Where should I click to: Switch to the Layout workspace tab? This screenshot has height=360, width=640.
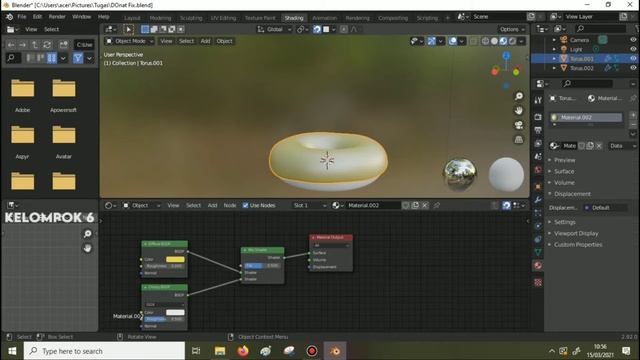pos(132,18)
